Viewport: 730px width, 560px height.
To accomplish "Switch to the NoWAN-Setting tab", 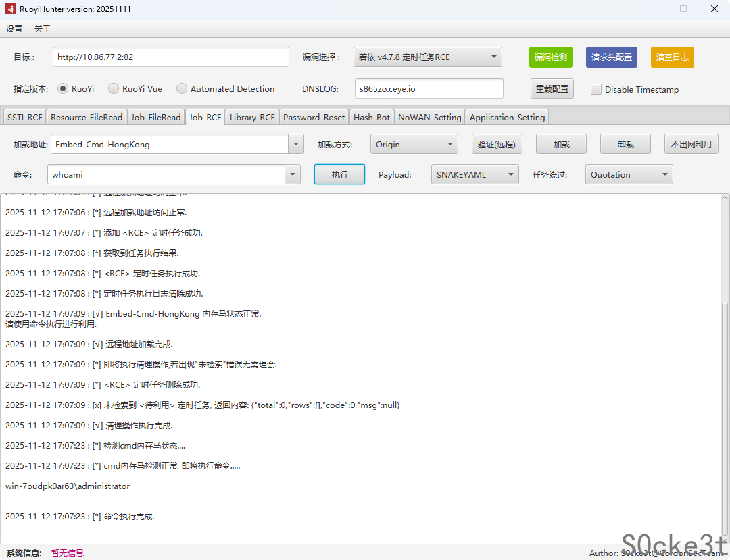I will (x=430, y=118).
